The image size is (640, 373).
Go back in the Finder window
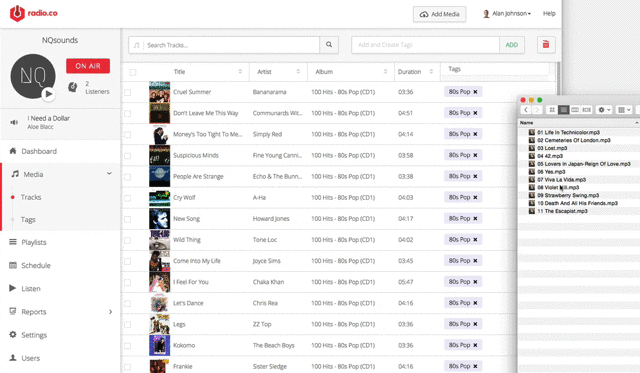(526, 110)
